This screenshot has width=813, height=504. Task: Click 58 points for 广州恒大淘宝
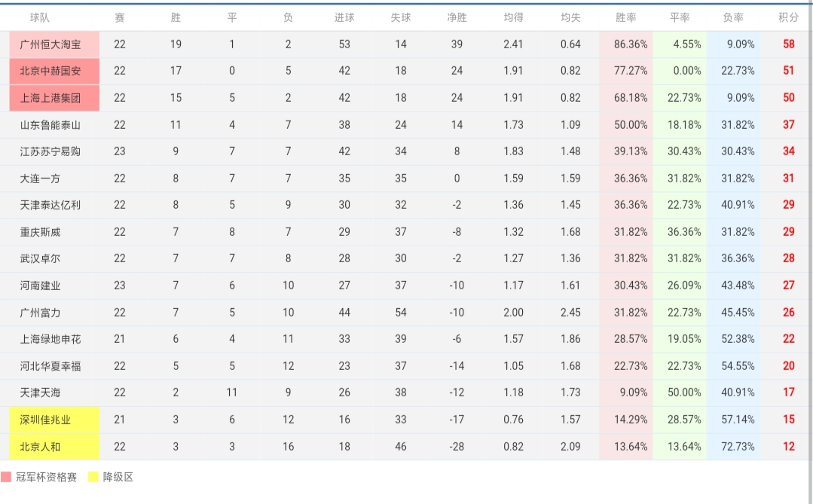[x=789, y=44]
